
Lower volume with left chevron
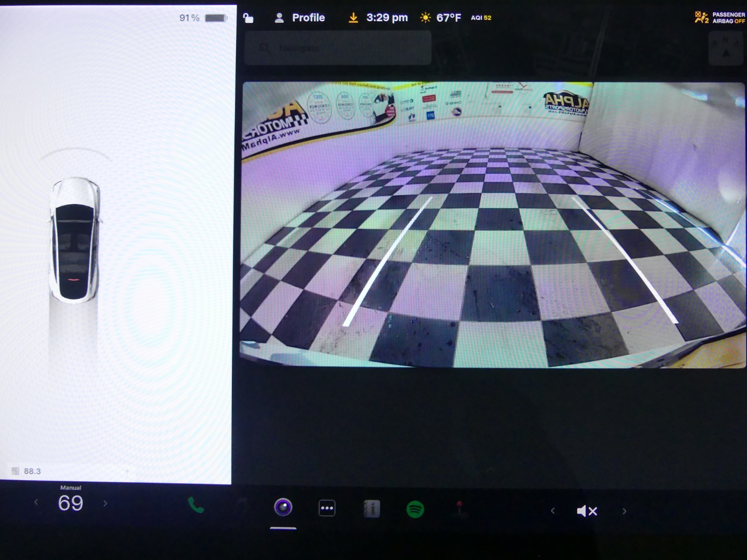pyautogui.click(x=552, y=511)
